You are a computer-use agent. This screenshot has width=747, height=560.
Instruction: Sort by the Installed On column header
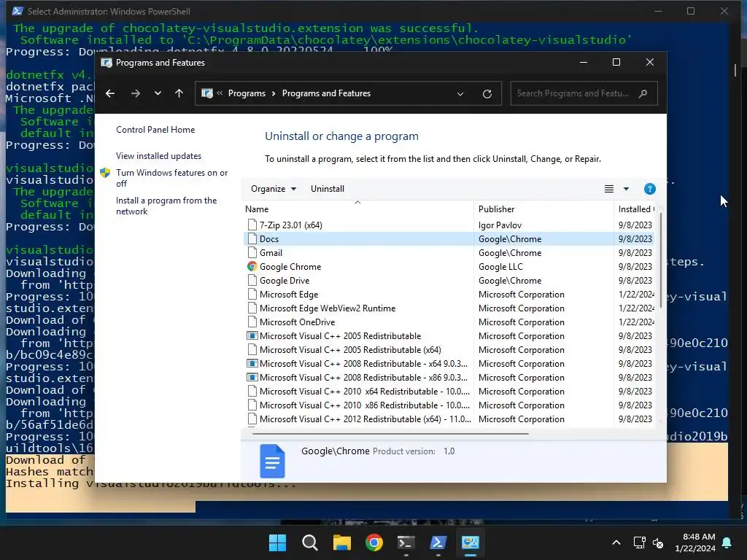[636, 209]
